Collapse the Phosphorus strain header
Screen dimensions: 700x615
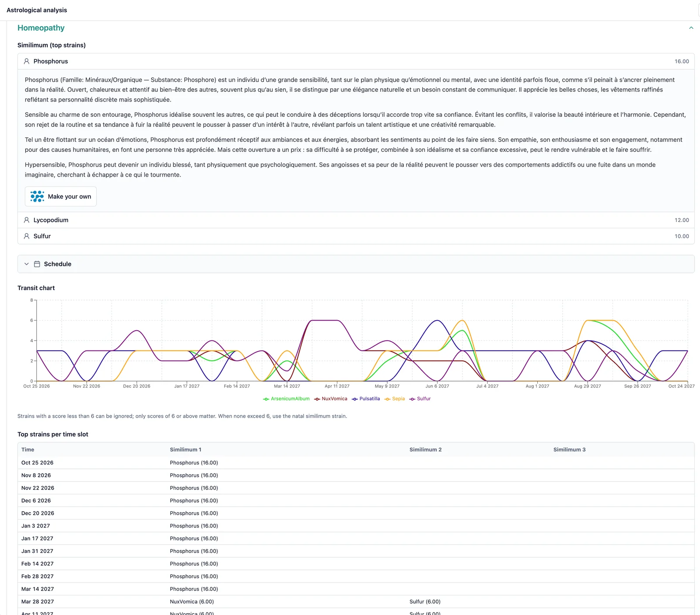356,61
